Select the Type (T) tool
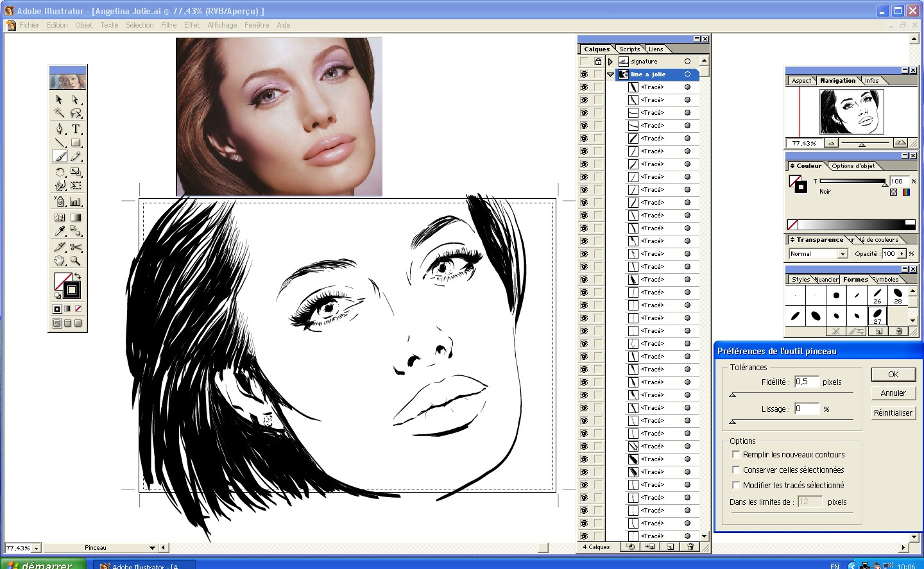This screenshot has height=569, width=924. [76, 129]
